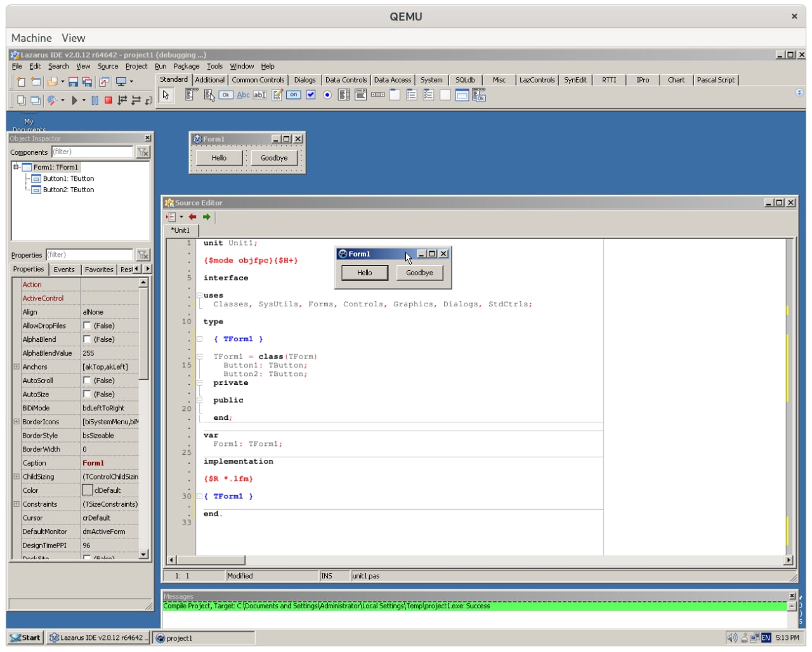
Task: Select the TCheckBox component icon
Action: [311, 95]
